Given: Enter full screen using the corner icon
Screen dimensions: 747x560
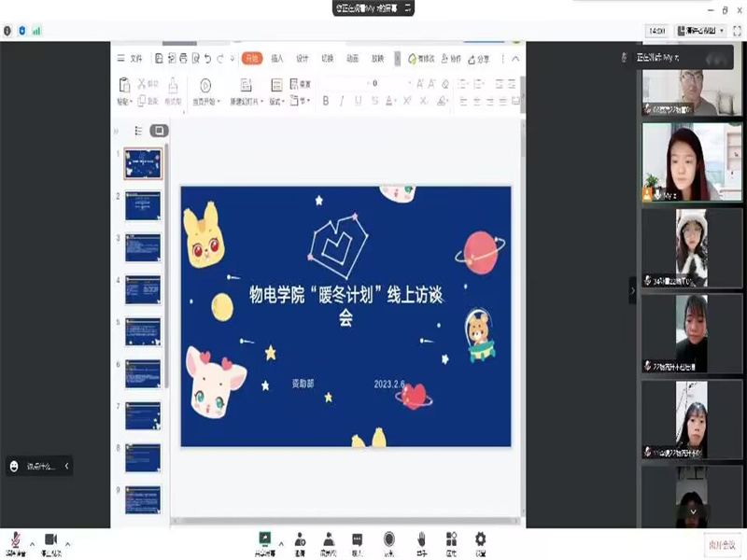Looking at the screenshot, I should pyautogui.click(x=736, y=31).
